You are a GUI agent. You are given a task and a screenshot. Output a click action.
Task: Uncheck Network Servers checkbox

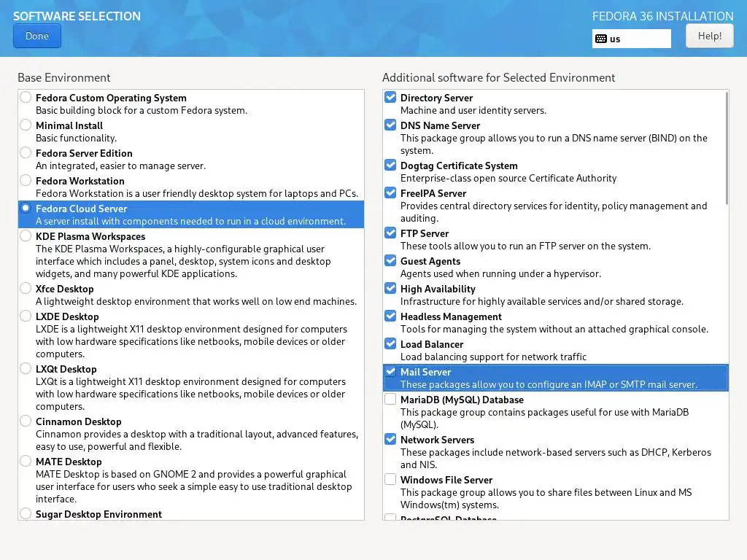click(x=390, y=439)
